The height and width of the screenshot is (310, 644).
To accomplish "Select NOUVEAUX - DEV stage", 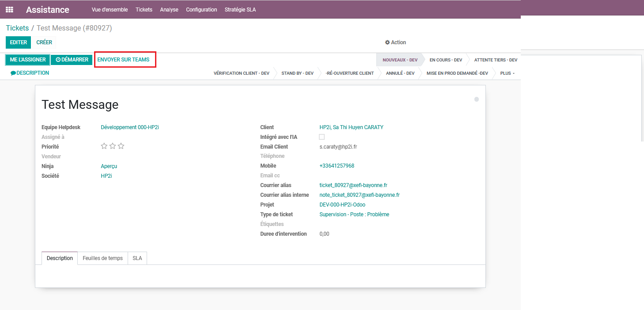I will click(x=400, y=60).
